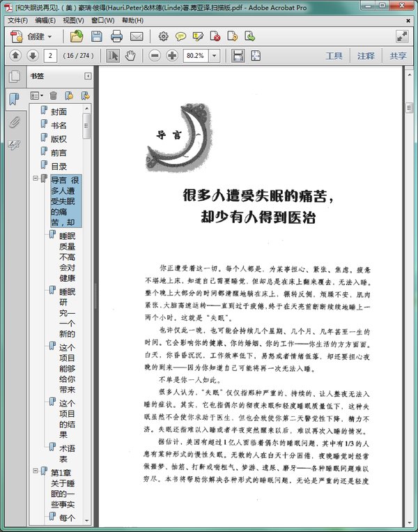Screen dimensions: 418x532
Task: Open the 视图(V) menu
Action: click(x=74, y=20)
